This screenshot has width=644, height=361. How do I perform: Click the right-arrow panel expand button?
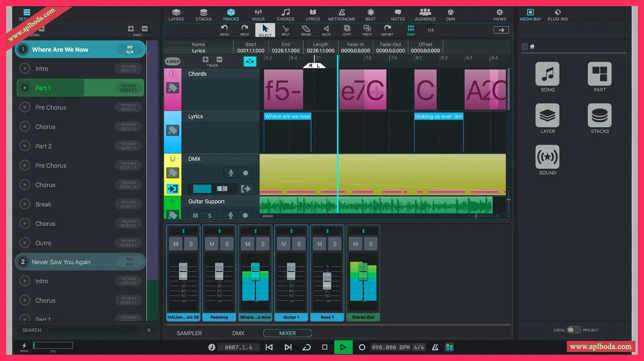(501, 30)
